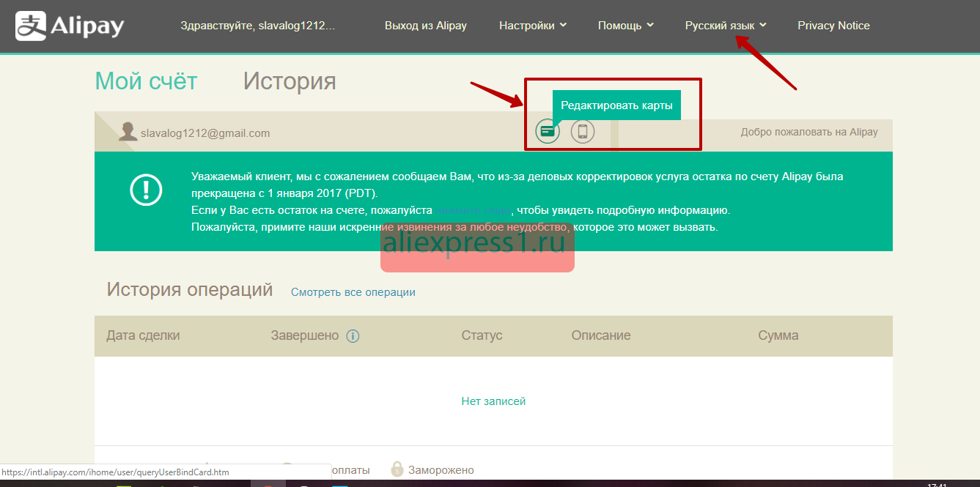Click the Редактировать карты tooltip
Image resolution: width=980 pixels, height=487 pixels.
click(x=616, y=105)
